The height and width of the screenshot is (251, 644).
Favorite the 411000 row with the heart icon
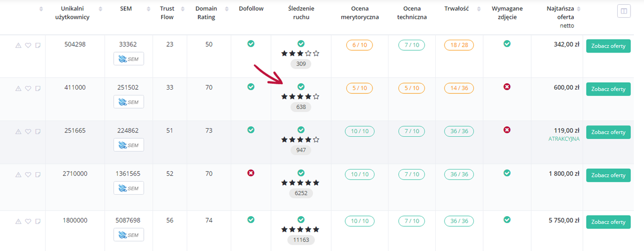28,88
